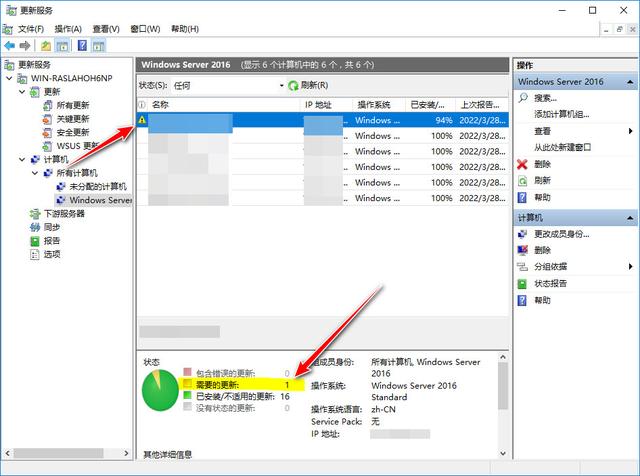Collapse the Windows Server 2016 actions section
The width and height of the screenshot is (640, 476).
pyautogui.click(x=630, y=82)
